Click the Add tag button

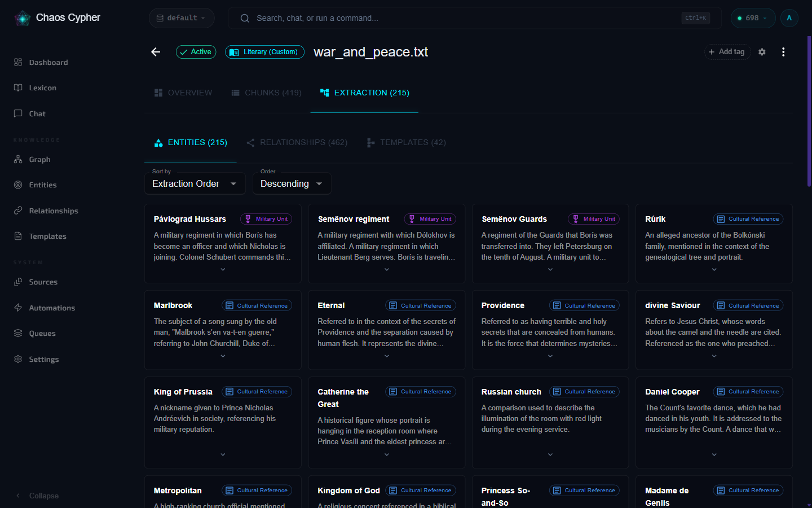tap(727, 52)
